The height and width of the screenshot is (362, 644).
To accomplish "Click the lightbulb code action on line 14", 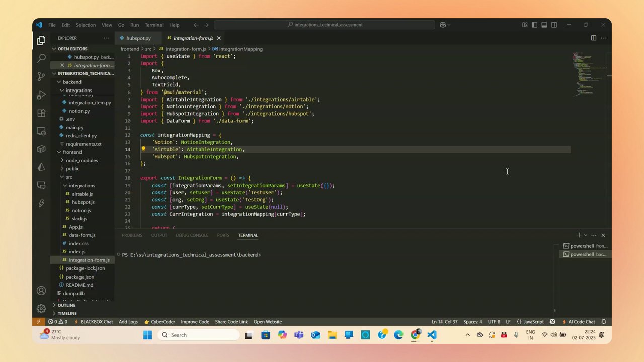I will 143,149.
